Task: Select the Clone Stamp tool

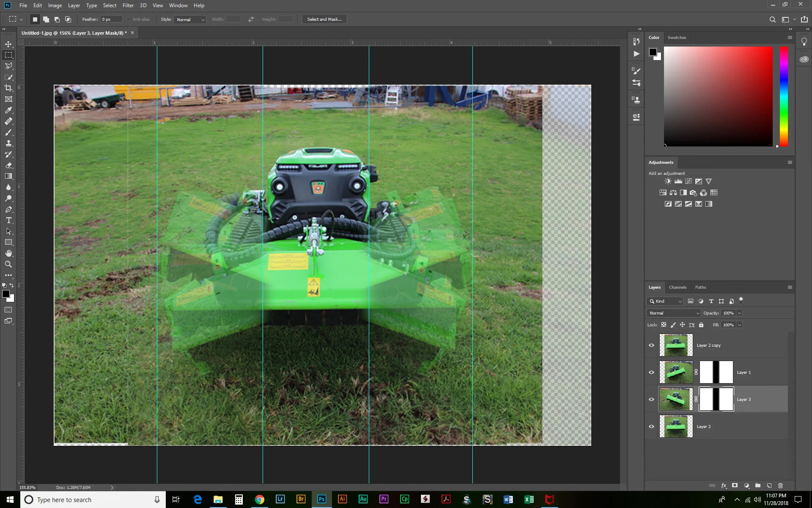Action: point(8,144)
